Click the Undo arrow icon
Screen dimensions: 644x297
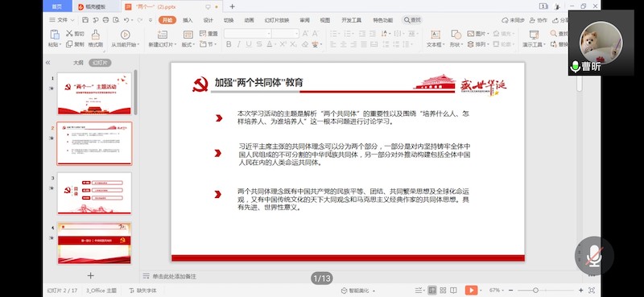click(x=126, y=19)
